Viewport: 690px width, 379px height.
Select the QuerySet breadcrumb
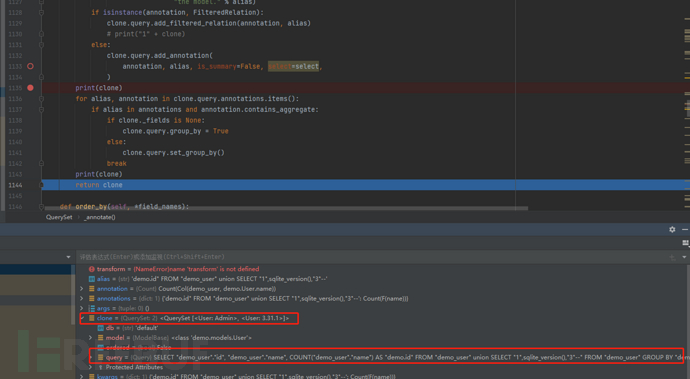tap(59, 217)
